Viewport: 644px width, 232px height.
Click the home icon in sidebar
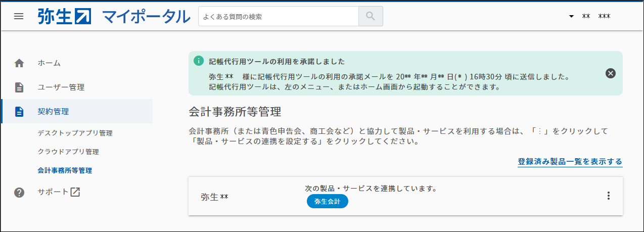click(19, 63)
